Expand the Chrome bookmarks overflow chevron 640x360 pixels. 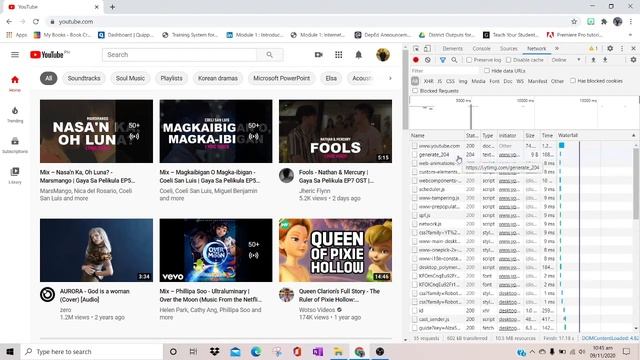[x=630, y=35]
